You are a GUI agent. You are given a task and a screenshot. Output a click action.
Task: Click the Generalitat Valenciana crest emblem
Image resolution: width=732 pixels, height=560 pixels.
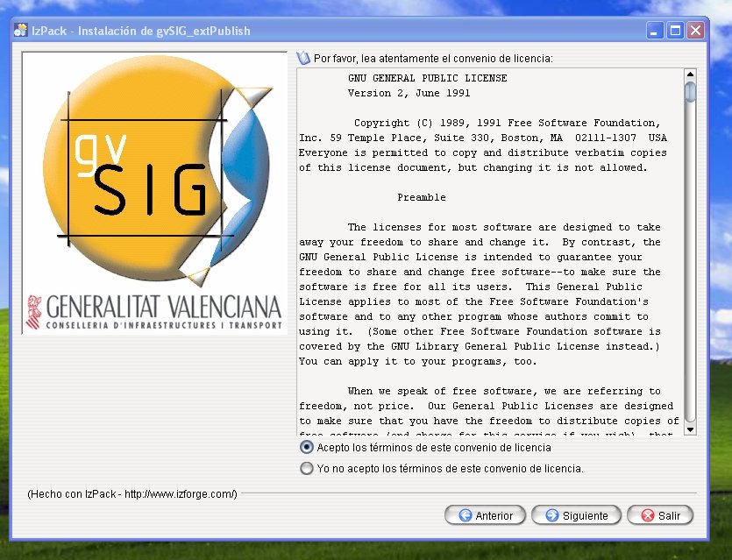[35, 312]
